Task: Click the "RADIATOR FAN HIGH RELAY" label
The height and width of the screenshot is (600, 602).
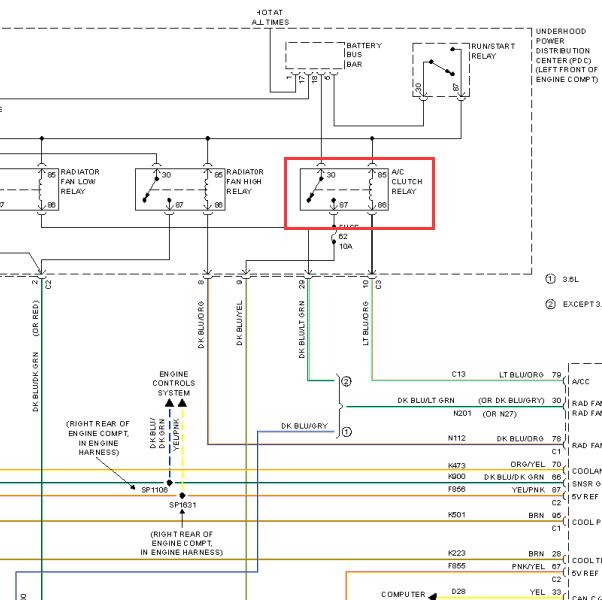Action: (x=245, y=182)
